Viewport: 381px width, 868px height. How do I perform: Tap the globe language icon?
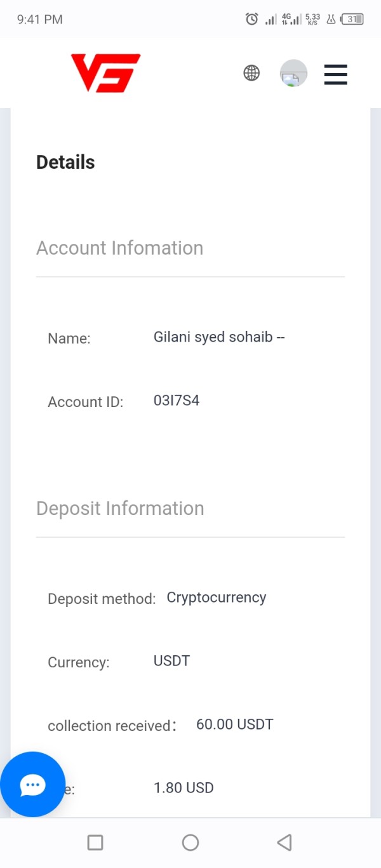click(x=251, y=73)
